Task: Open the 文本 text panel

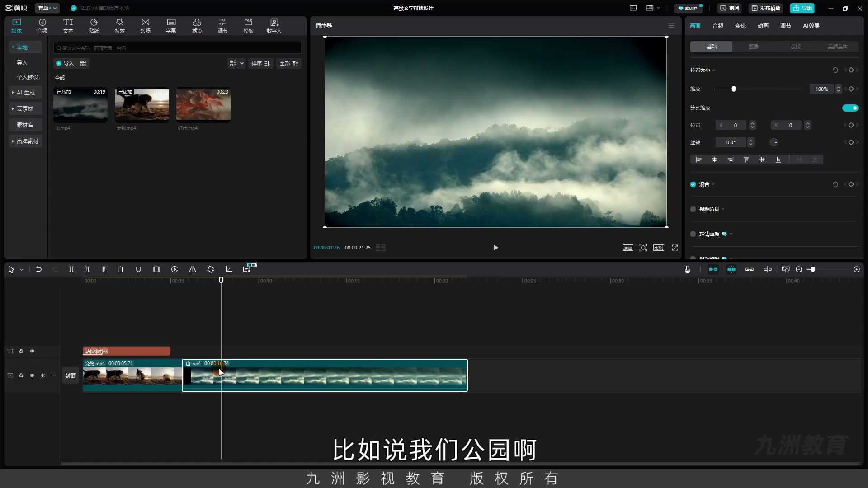Action: (68, 26)
